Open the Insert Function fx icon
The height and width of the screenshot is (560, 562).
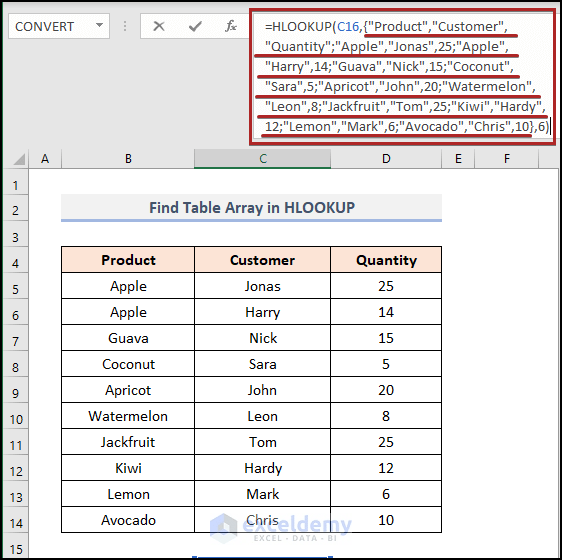point(231,26)
